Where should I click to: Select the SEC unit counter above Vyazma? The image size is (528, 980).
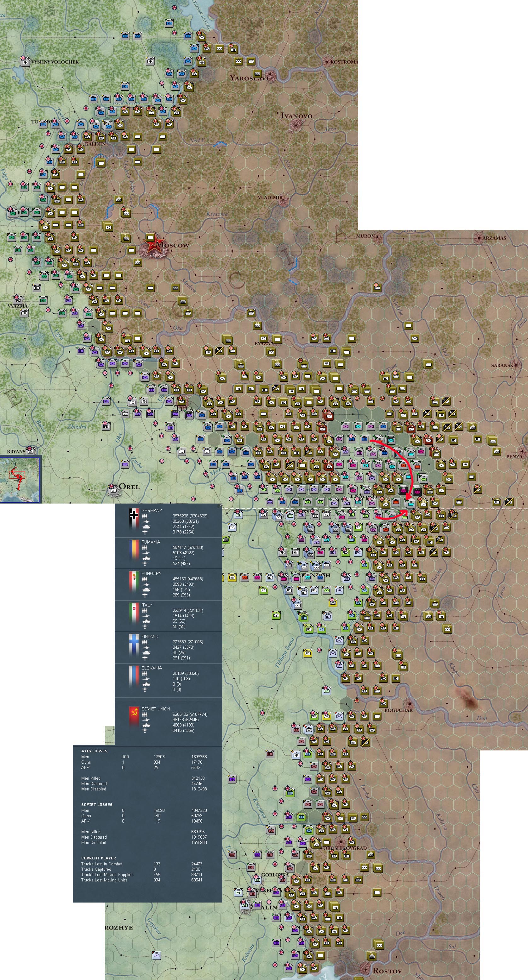(18, 299)
